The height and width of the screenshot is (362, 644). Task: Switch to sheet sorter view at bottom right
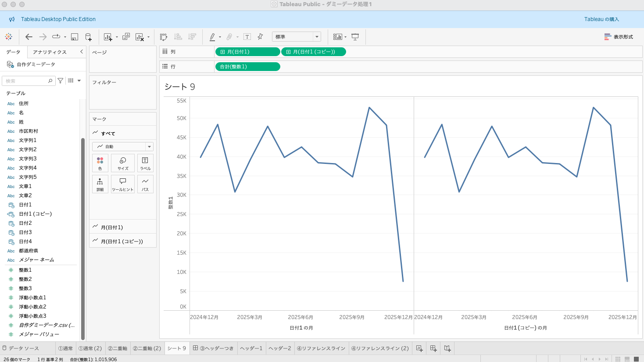[618, 359]
